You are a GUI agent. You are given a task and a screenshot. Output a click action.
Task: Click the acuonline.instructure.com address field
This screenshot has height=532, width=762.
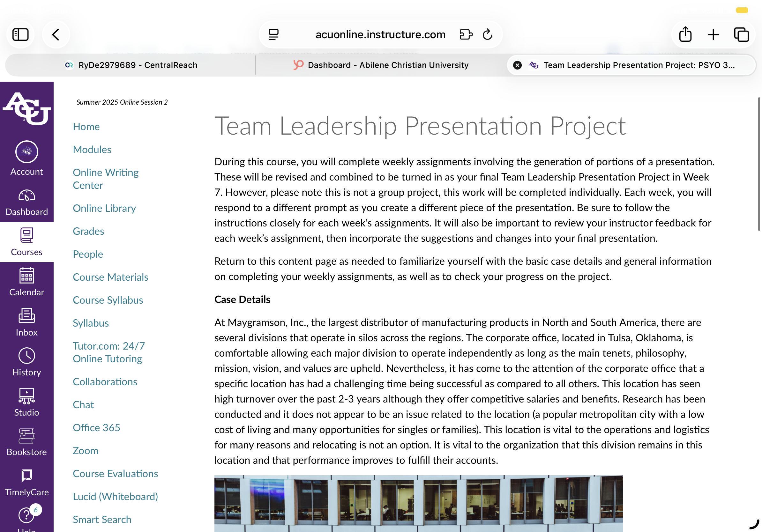tap(380, 34)
